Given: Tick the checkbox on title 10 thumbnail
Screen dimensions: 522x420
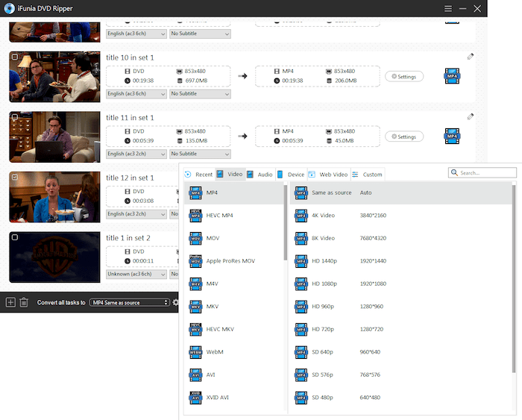Looking at the screenshot, I should (14, 56).
